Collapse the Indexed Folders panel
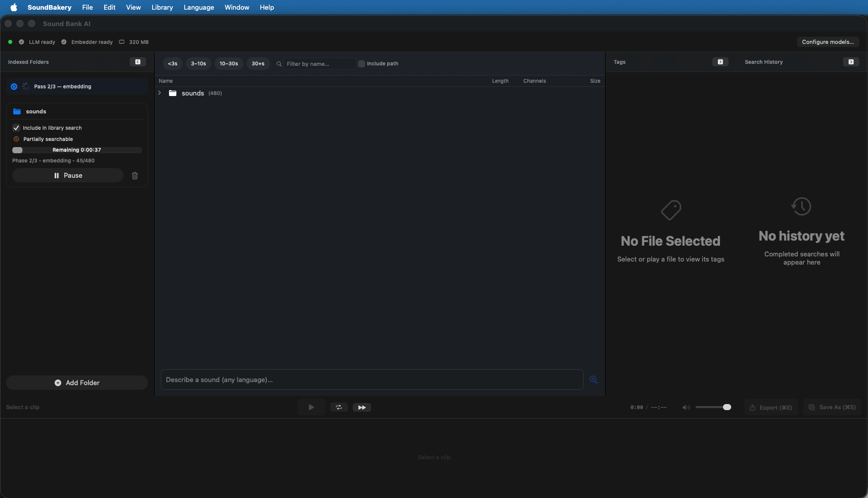The width and height of the screenshot is (868, 498). (x=137, y=62)
